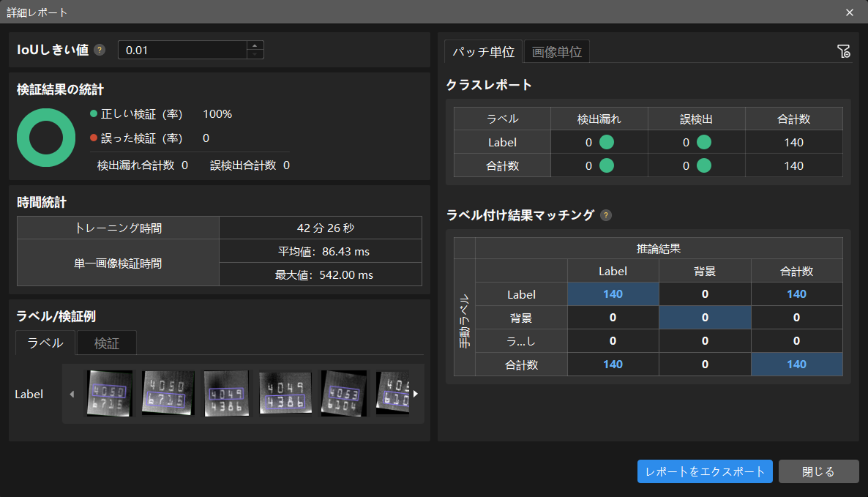
Task: Switch to パッチ単位 tab
Action: coord(483,52)
